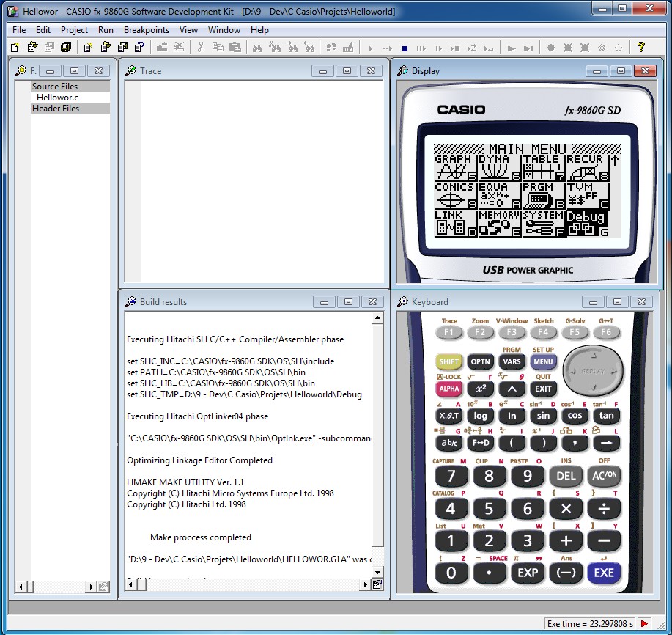Click the Save project toolbar icon
This screenshot has width=672, height=635.
tap(122, 47)
